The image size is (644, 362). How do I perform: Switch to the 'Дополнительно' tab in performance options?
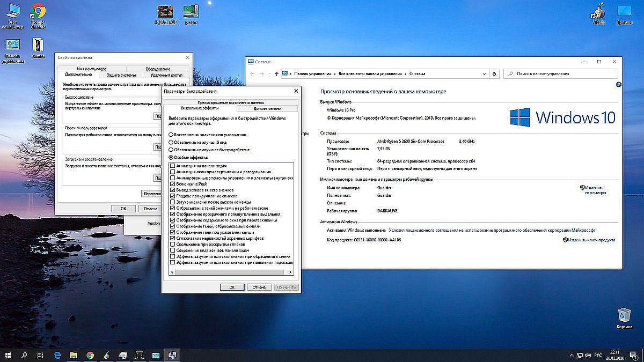(x=267, y=108)
